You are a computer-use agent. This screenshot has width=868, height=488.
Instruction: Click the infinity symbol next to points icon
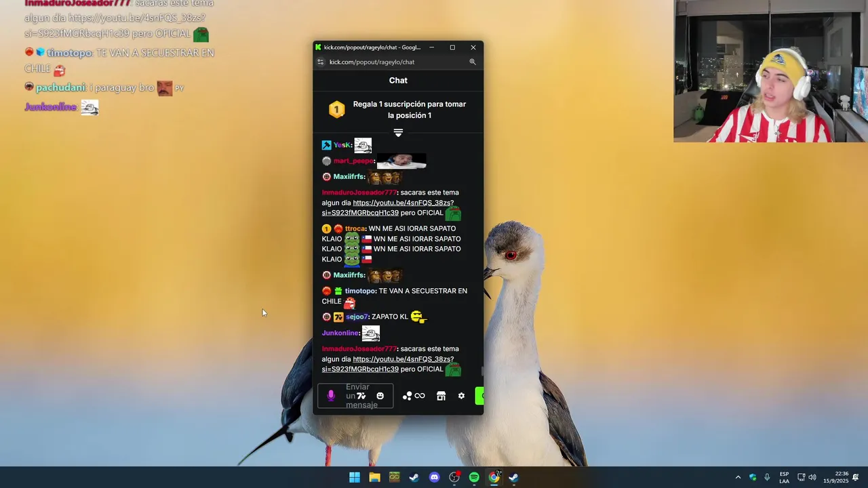click(x=420, y=396)
